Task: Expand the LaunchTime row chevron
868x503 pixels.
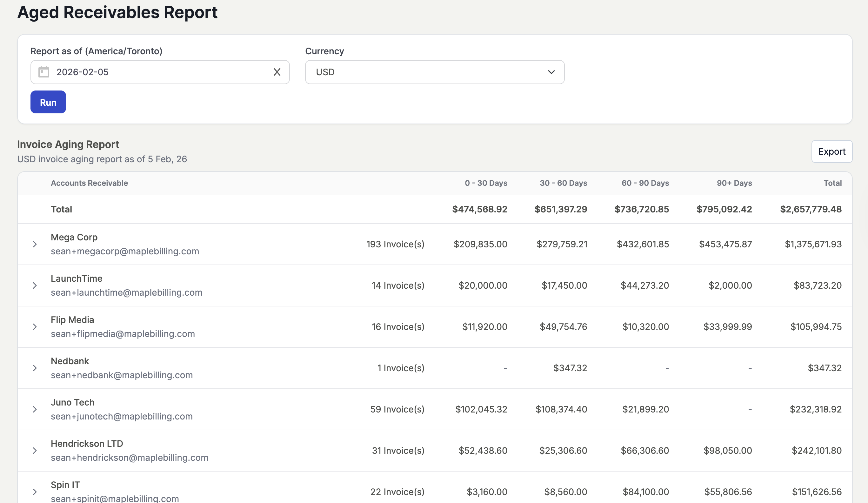Action: (35, 285)
